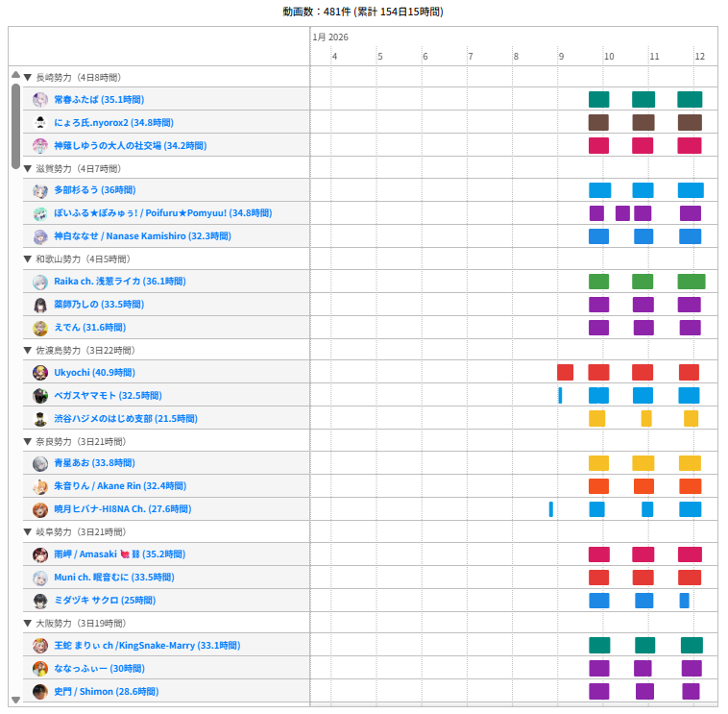Click the にょろ氏.nyorox2 channel avatar

[x=40, y=123]
